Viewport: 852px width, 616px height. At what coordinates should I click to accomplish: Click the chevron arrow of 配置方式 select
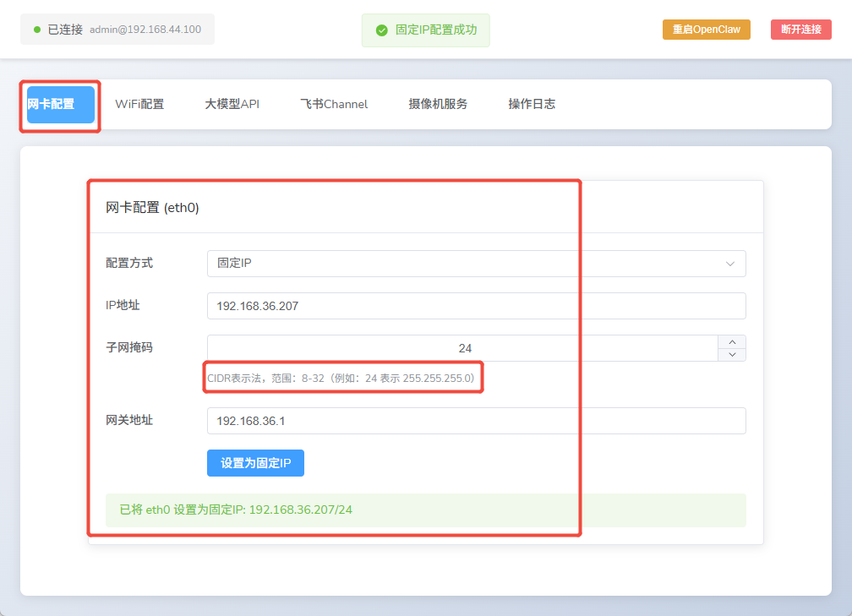tap(730, 264)
